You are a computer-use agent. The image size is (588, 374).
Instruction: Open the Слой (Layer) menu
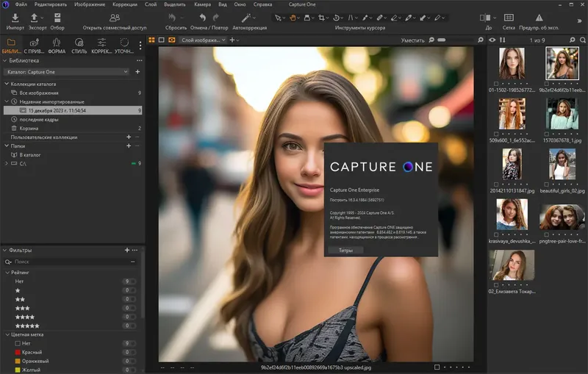click(150, 4)
